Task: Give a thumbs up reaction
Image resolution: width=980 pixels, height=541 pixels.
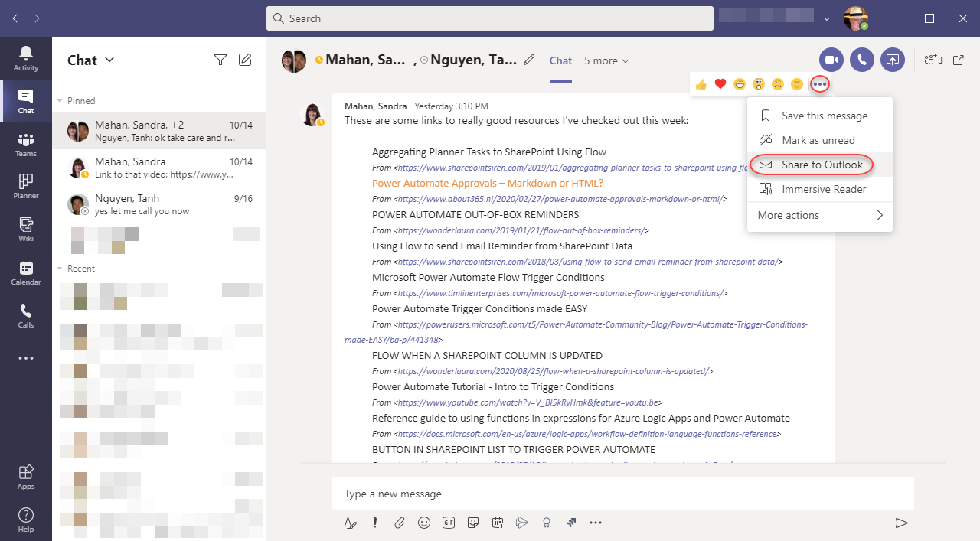Action: [701, 84]
